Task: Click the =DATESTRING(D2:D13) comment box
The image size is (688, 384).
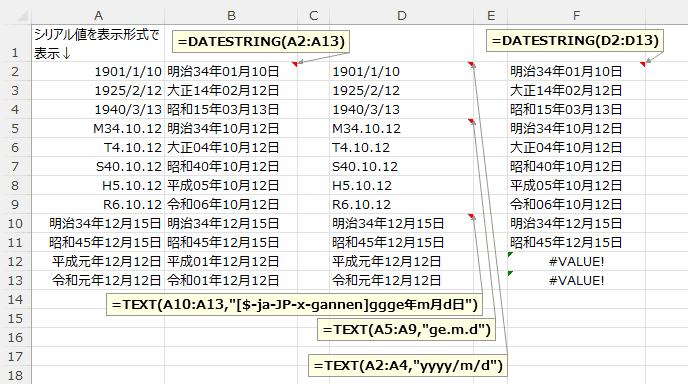Action: 575,41
